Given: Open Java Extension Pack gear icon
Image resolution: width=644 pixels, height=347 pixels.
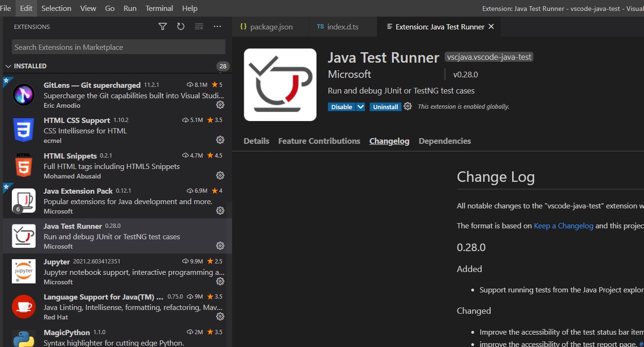Looking at the screenshot, I should [x=220, y=211].
